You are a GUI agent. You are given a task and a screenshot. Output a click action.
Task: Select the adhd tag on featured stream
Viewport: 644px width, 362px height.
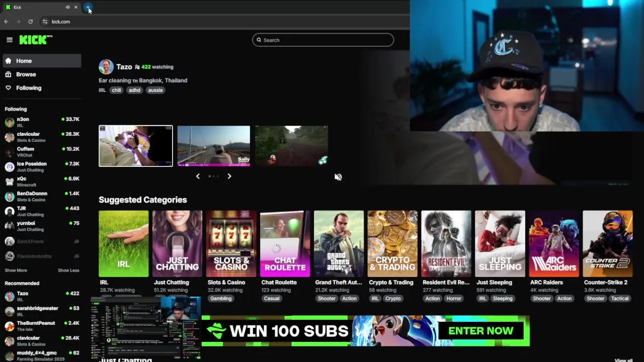(x=134, y=90)
